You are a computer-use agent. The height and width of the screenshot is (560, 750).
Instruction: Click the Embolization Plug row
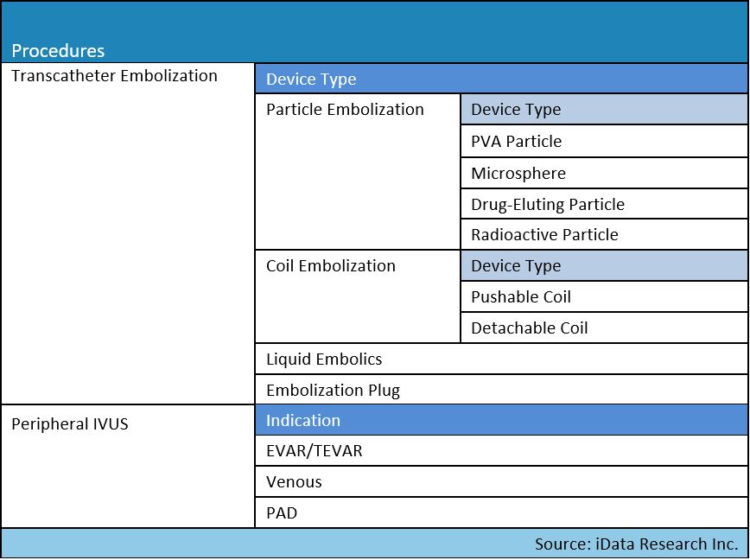point(501,390)
